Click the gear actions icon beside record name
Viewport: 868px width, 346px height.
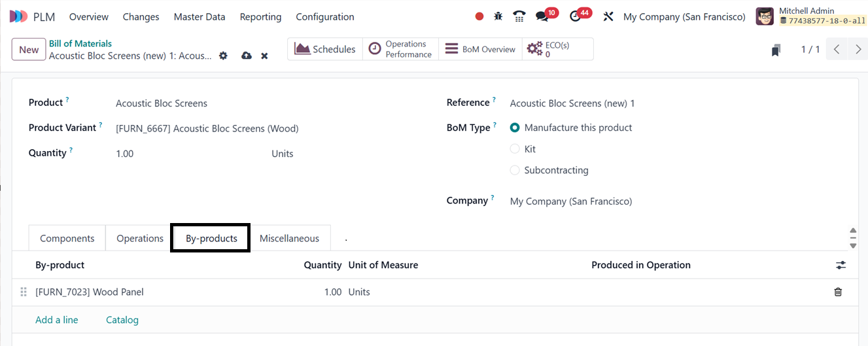point(223,56)
